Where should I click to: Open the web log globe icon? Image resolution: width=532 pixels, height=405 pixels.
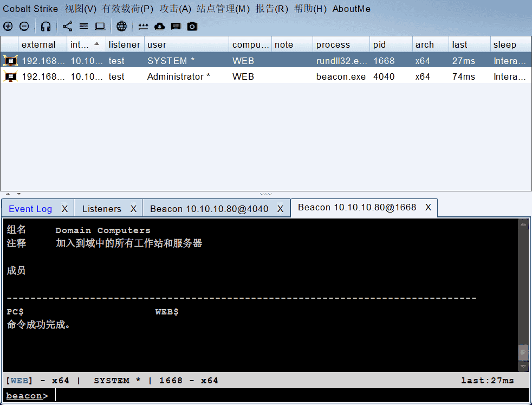tap(121, 26)
